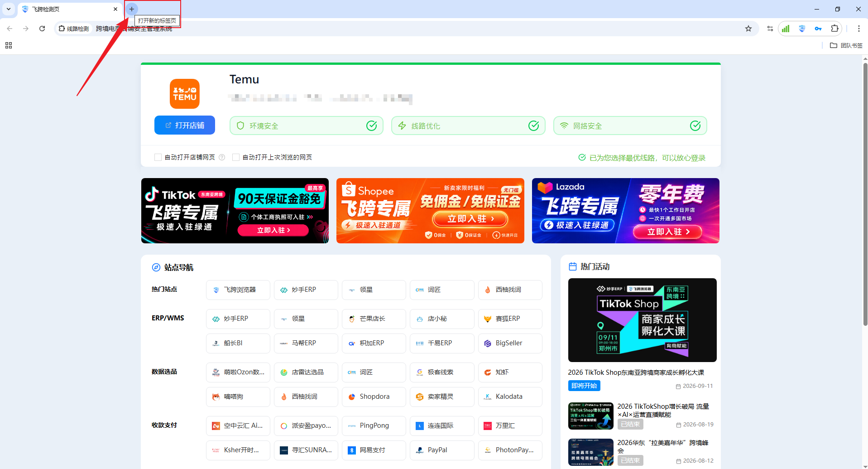This screenshot has width=868, height=469.
Task: Open 2026华东 拉美嘉年华 event thumbnail
Action: coord(591,452)
